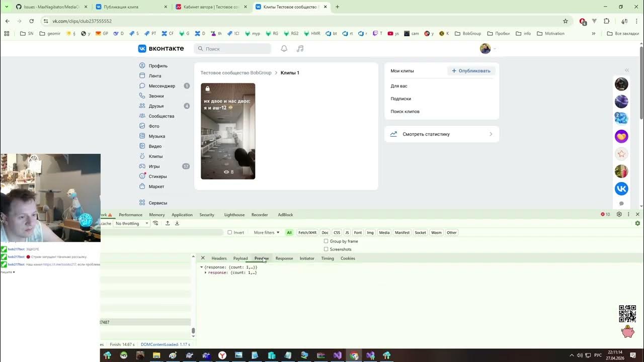
Task: Select the Doc filter
Action: tap(325, 233)
